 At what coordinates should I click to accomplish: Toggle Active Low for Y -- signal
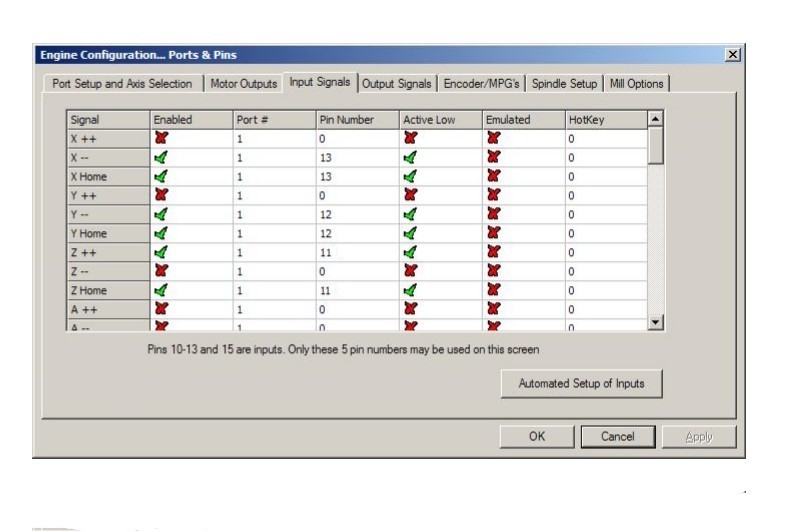click(x=410, y=215)
